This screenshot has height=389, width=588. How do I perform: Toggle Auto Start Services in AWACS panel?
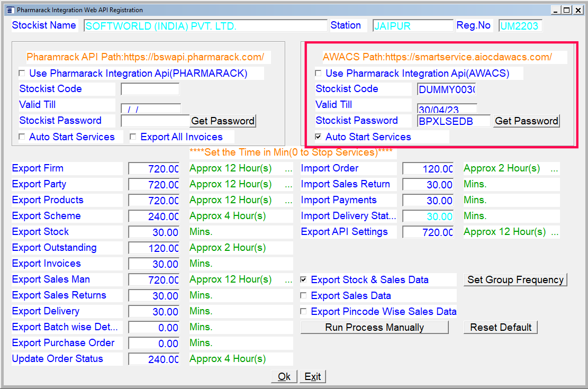click(319, 137)
